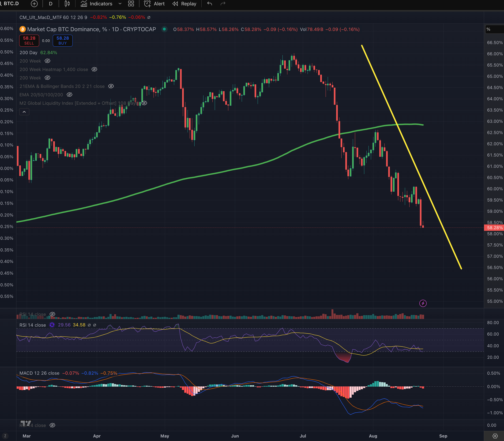Open the candlestick chart style icon
The width and height of the screenshot is (504, 441).
(67, 4)
